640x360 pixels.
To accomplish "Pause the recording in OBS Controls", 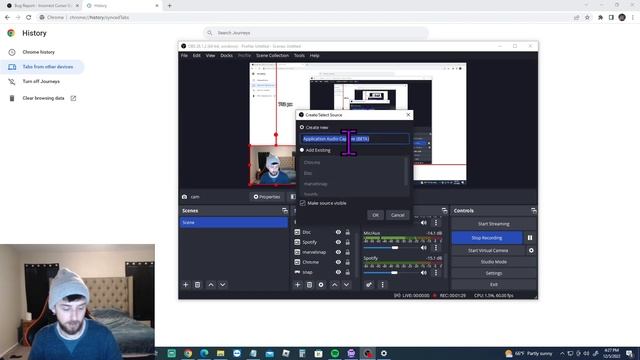I will [530, 238].
